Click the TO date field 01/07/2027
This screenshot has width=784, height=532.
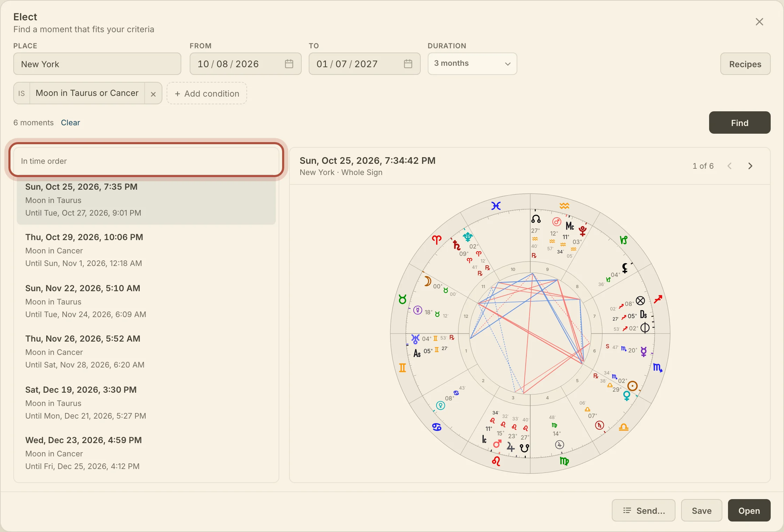(364, 64)
